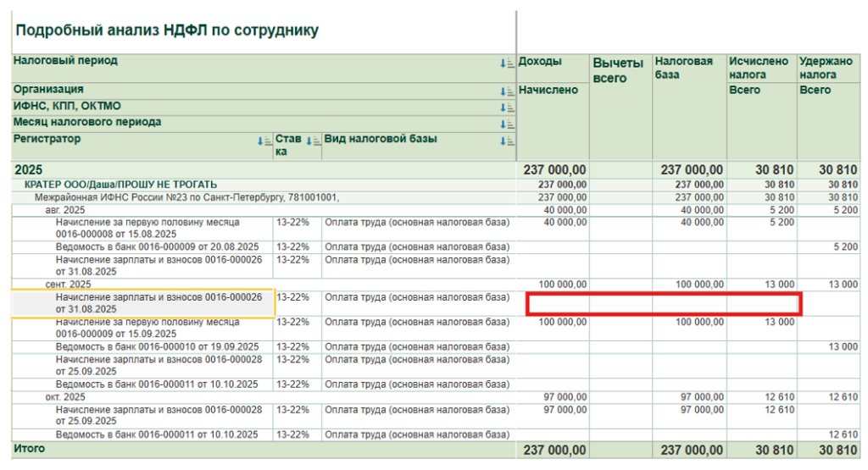Click the Итого row label
The image size is (868, 470).
coord(30,449)
